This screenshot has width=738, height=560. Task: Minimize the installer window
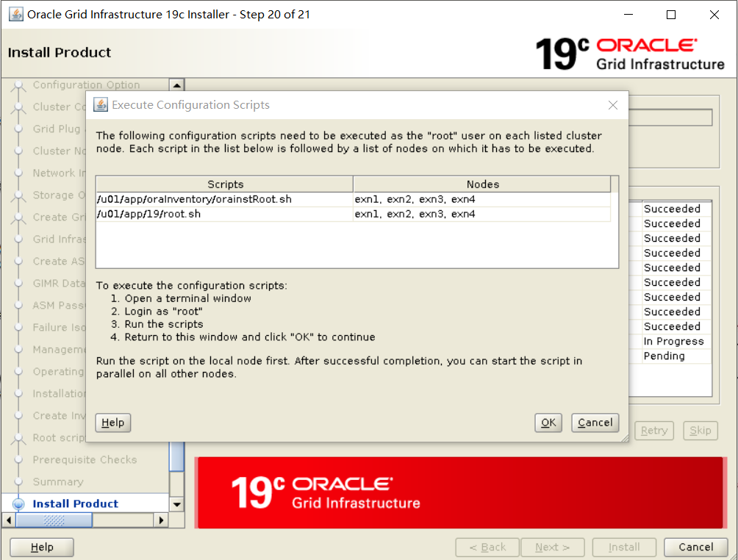[628, 15]
